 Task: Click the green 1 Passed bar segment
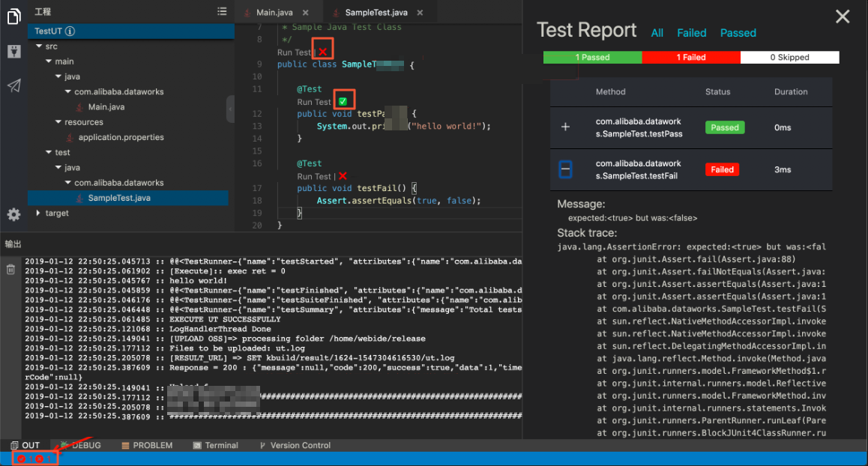coord(592,58)
